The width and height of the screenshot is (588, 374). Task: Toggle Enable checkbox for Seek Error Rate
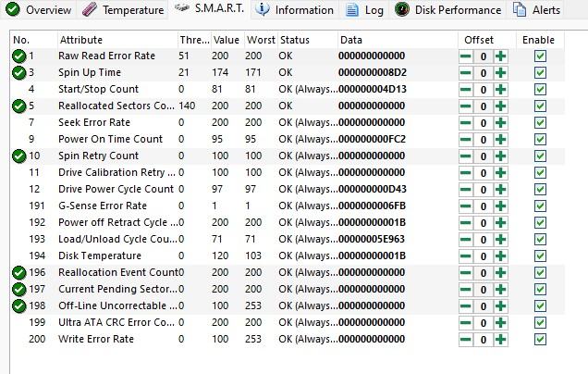pos(540,123)
